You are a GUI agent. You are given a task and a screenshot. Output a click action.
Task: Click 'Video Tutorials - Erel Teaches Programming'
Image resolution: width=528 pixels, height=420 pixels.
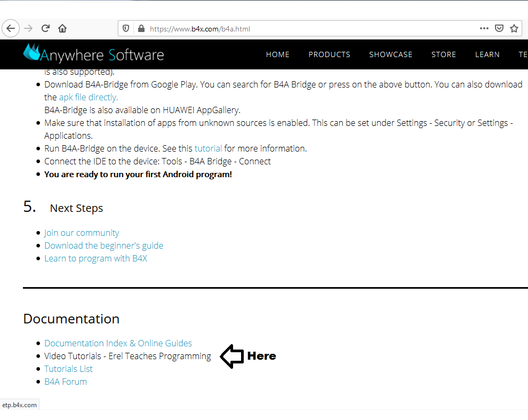pyautogui.click(x=127, y=356)
